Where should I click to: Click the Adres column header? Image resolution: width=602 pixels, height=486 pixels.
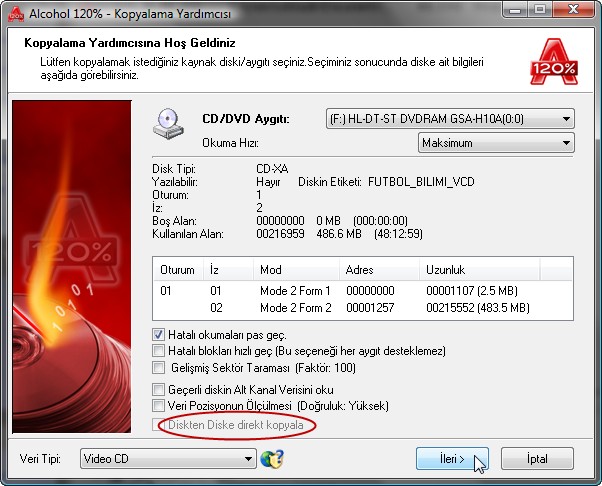[379, 269]
